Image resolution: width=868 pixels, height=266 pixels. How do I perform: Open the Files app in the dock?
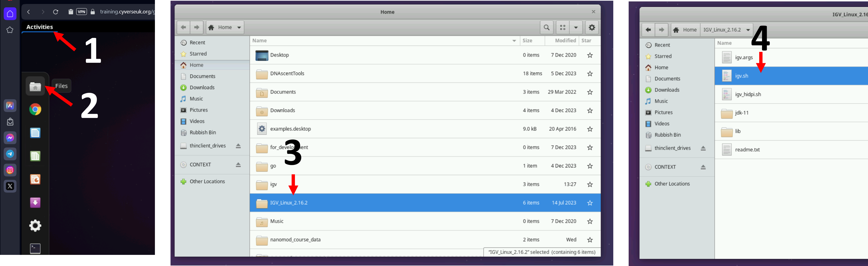(x=35, y=86)
